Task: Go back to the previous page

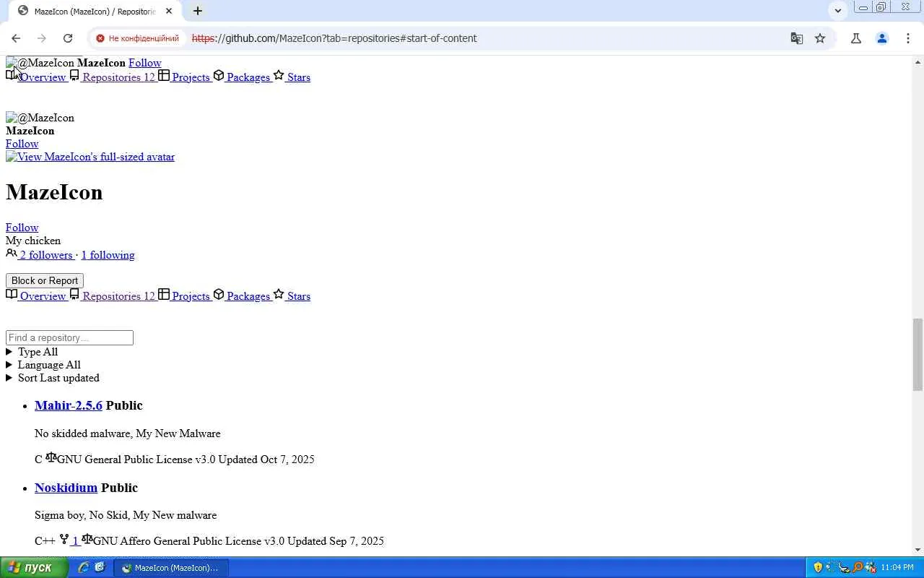Action: point(16,38)
